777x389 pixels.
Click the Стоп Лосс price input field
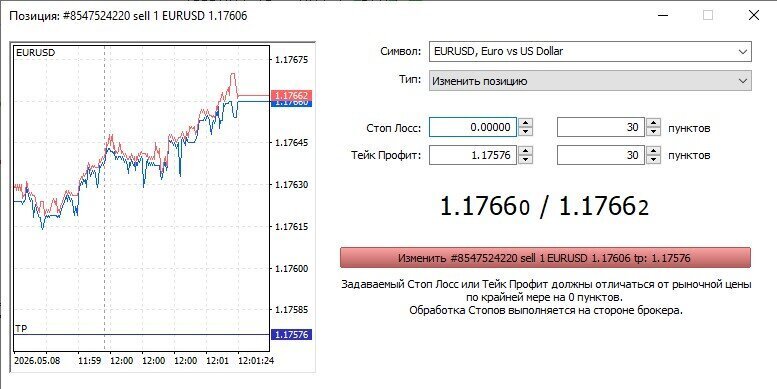click(473, 127)
